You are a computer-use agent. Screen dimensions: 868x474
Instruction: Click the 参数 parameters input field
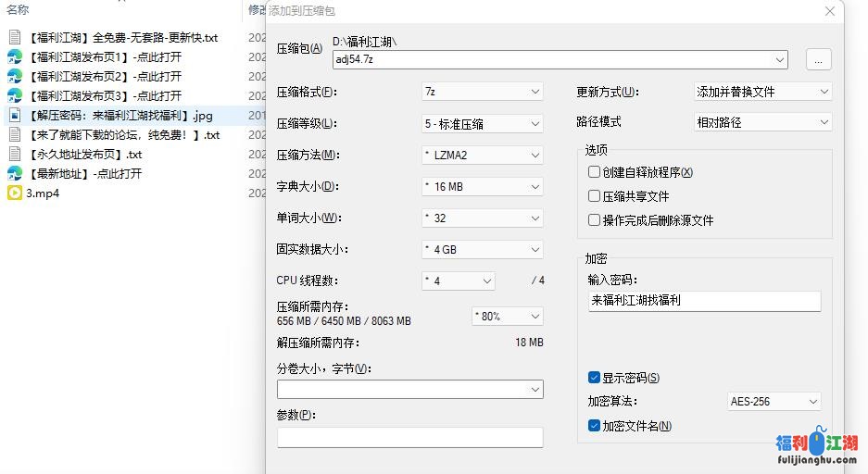(409, 437)
